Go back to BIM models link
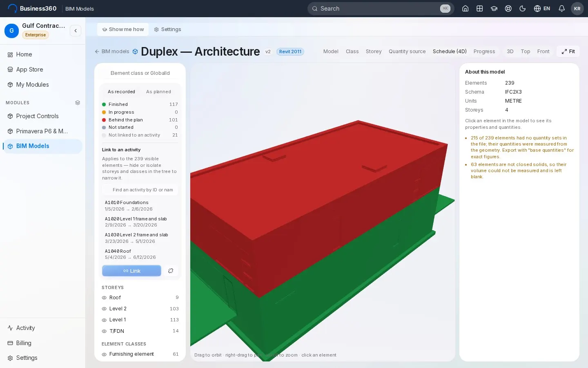The image size is (588, 368). [112, 52]
